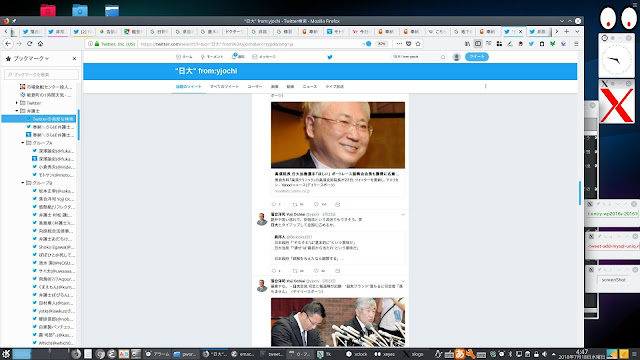Open Twitter notifications
This screenshot has height=360, width=640.
[x=238, y=56]
